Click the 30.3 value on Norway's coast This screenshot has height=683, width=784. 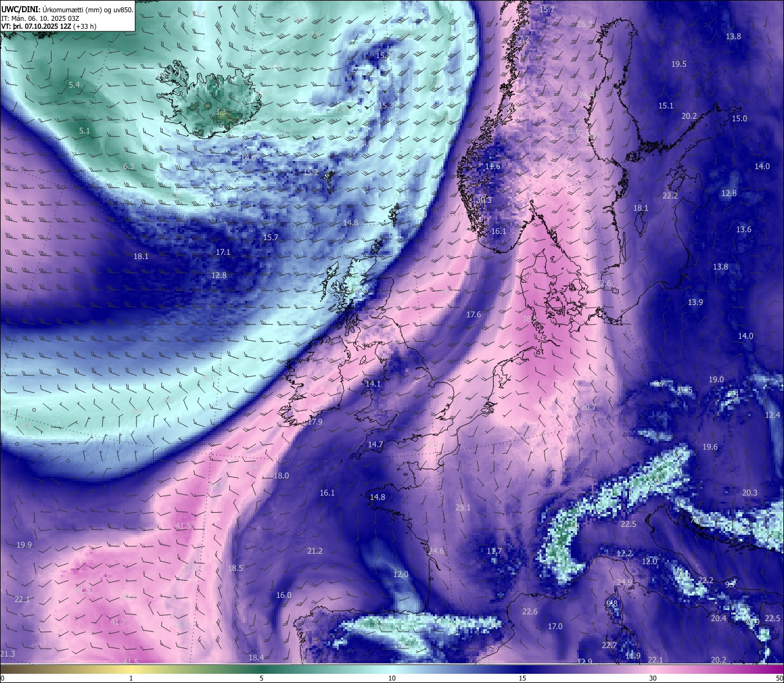pyautogui.click(x=484, y=200)
